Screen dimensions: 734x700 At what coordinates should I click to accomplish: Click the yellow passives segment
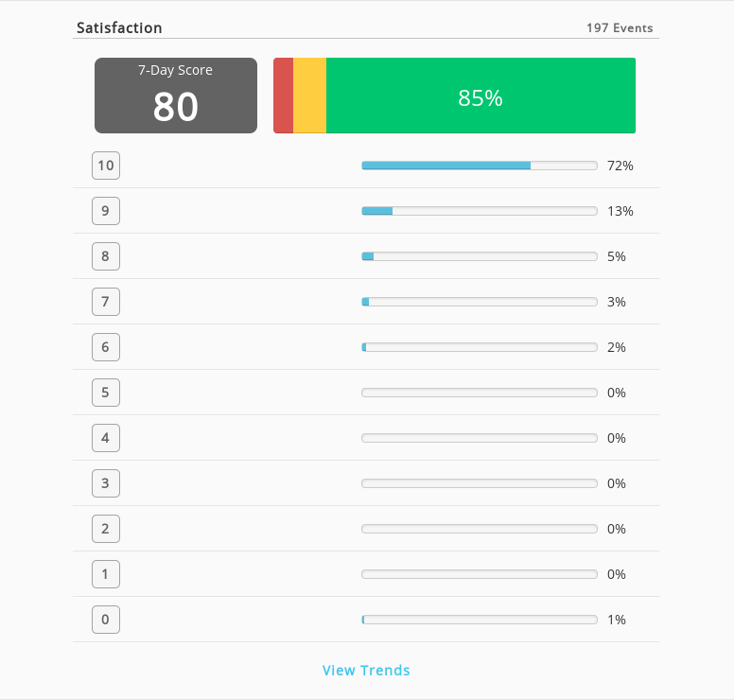click(310, 96)
